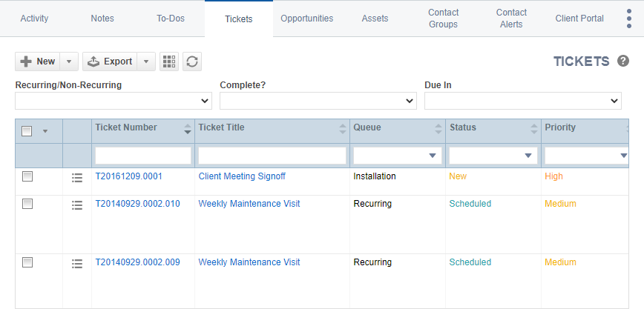The height and width of the screenshot is (309, 644).
Task: Click the Ticket Title filter text field
Action: click(x=272, y=156)
